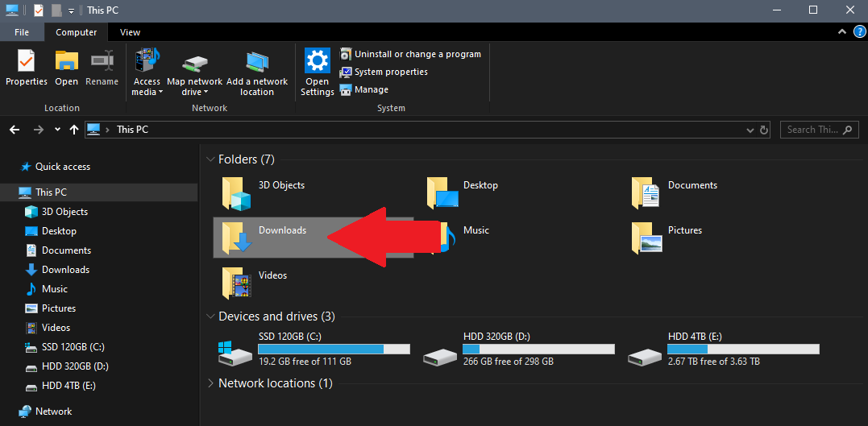Click the Properties quick access toolbar icon
868x426 pixels.
click(x=38, y=10)
